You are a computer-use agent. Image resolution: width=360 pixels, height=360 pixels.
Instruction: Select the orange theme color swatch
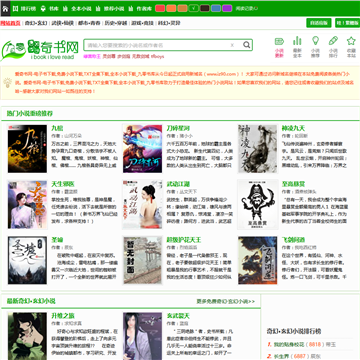[171, 8]
